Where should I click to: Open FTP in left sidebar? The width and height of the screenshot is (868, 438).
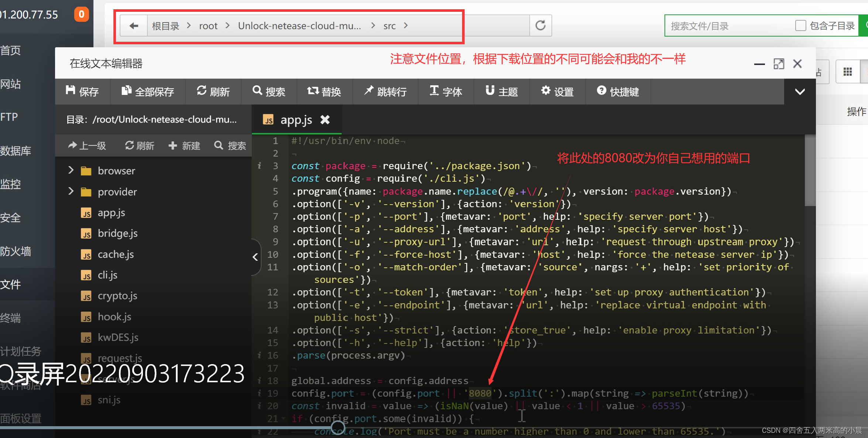click(10, 117)
